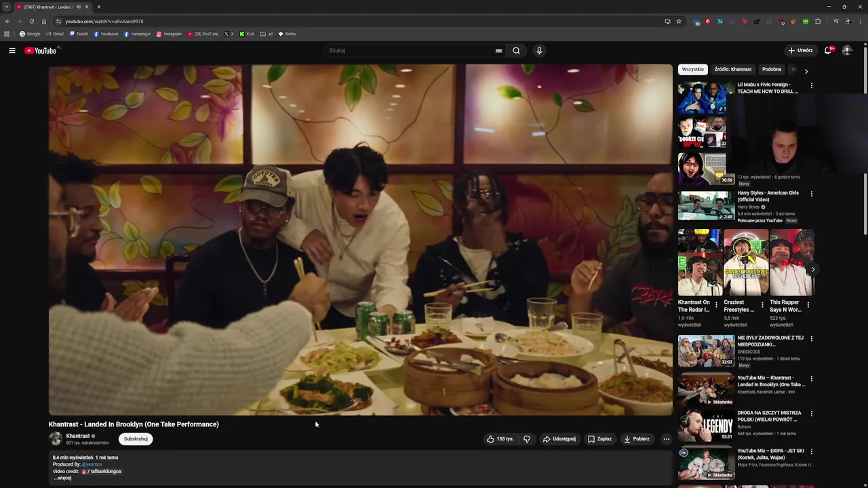
Task: Like the video with 155 tys.
Action: [500, 439]
